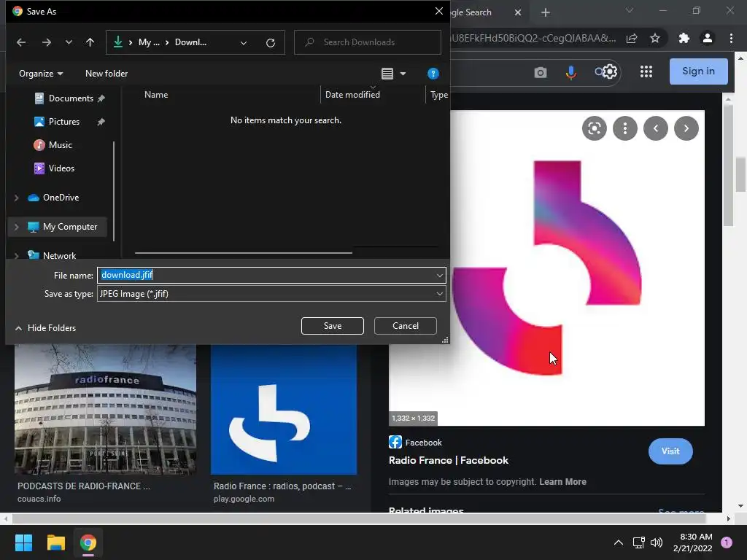Go forward in Save As dialog
Image resolution: width=747 pixels, height=560 pixels.
(46, 42)
